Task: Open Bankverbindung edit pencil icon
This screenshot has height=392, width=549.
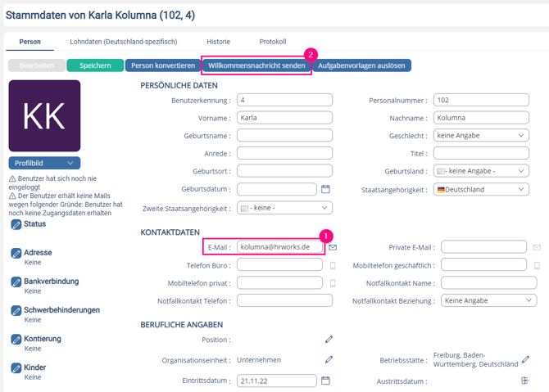Action: [16, 282]
